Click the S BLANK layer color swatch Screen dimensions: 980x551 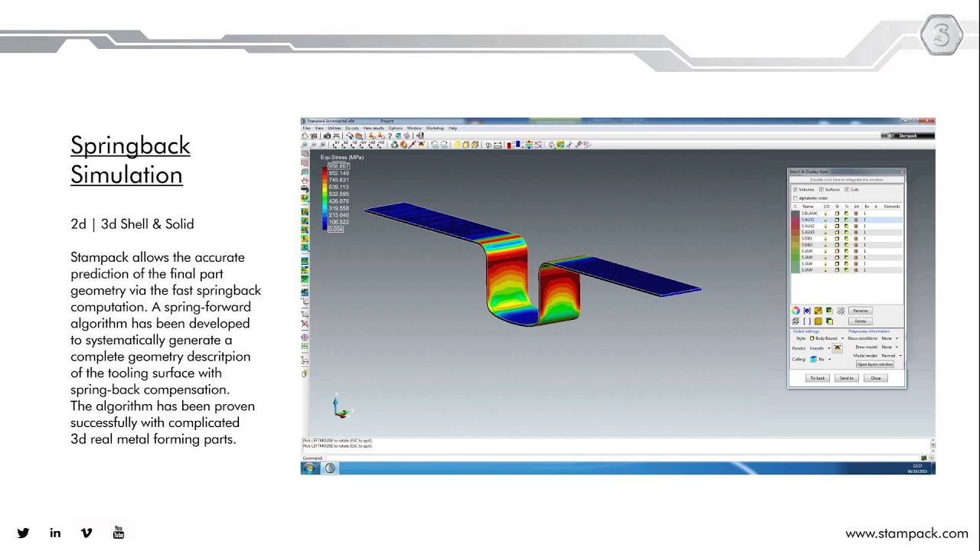coord(795,214)
